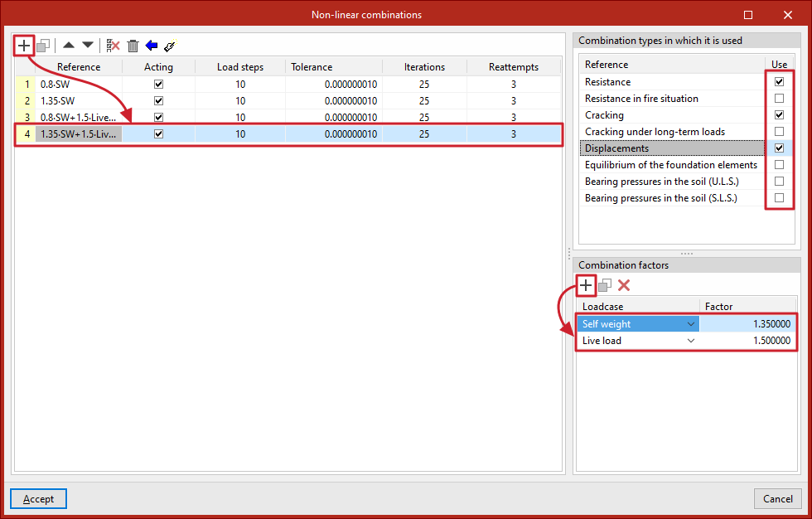The image size is (812, 519).
Task: Open the Self weight loadcase dropdown
Action: (690, 324)
